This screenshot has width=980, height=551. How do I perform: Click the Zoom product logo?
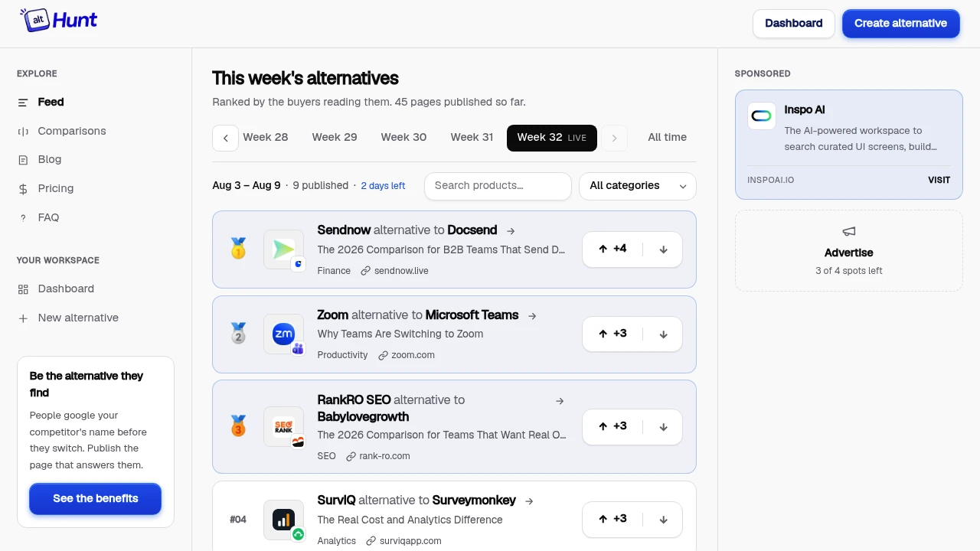tap(284, 334)
